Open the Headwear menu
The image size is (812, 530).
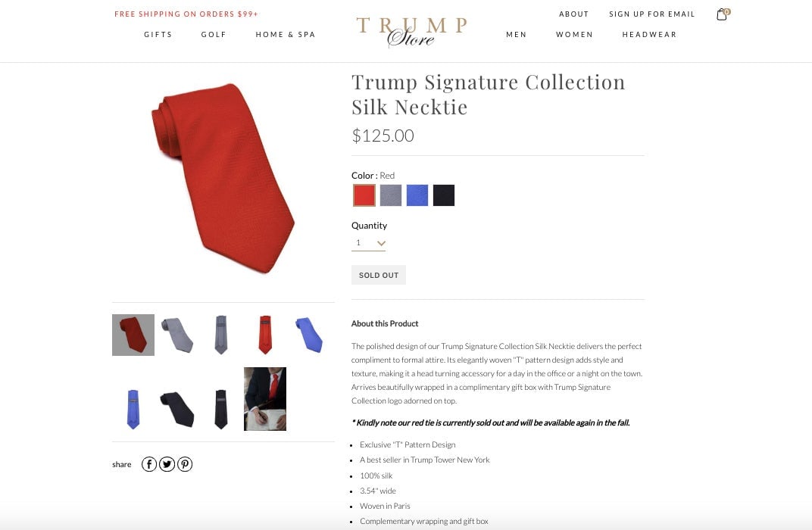(649, 35)
